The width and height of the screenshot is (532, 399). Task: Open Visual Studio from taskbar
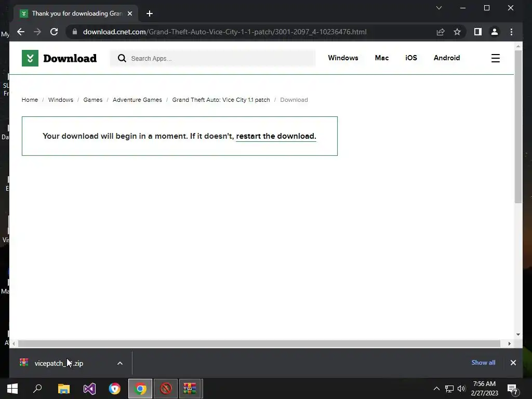coord(89,389)
